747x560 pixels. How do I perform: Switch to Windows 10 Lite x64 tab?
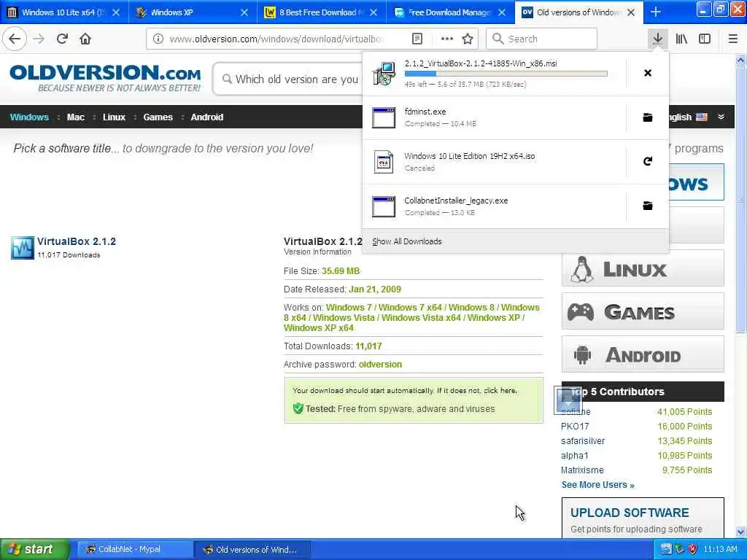pos(64,12)
